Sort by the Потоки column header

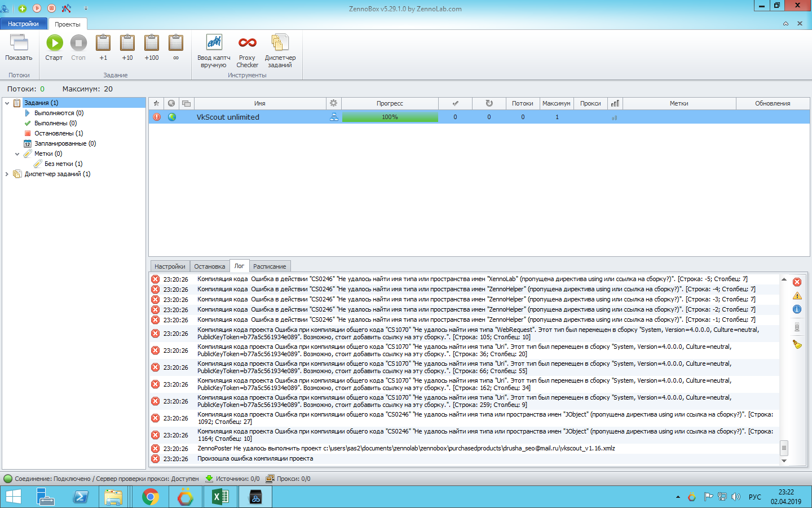[523, 103]
